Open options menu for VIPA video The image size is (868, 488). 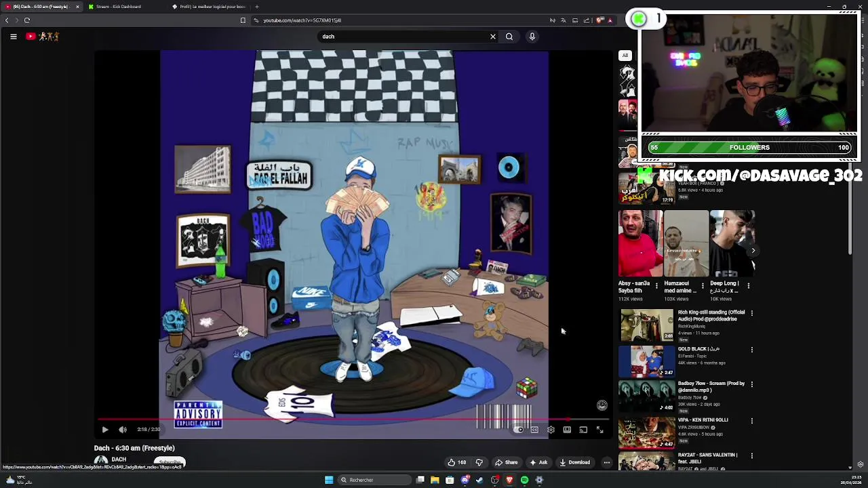click(751, 421)
